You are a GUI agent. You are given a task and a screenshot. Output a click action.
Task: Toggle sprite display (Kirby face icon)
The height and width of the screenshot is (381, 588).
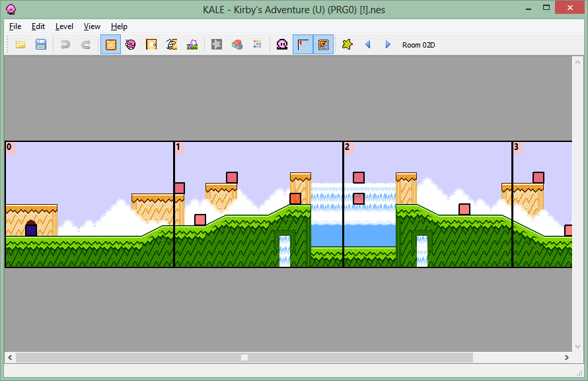(x=282, y=45)
